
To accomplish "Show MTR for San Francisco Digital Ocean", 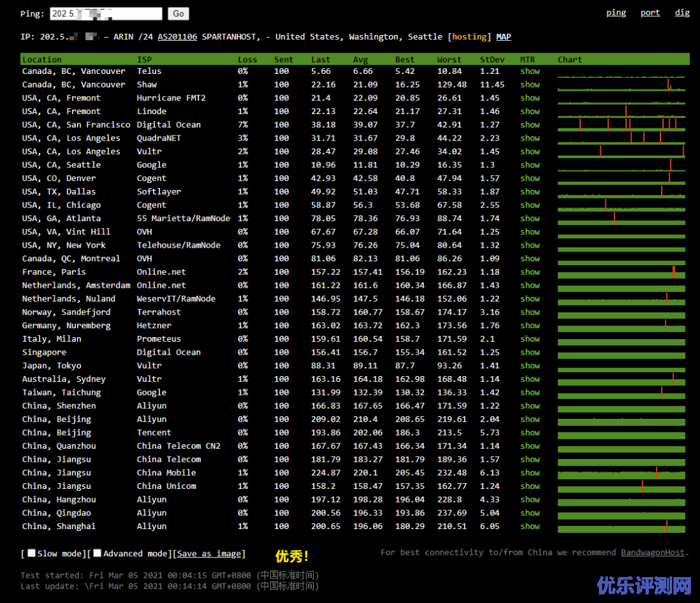I will [530, 124].
